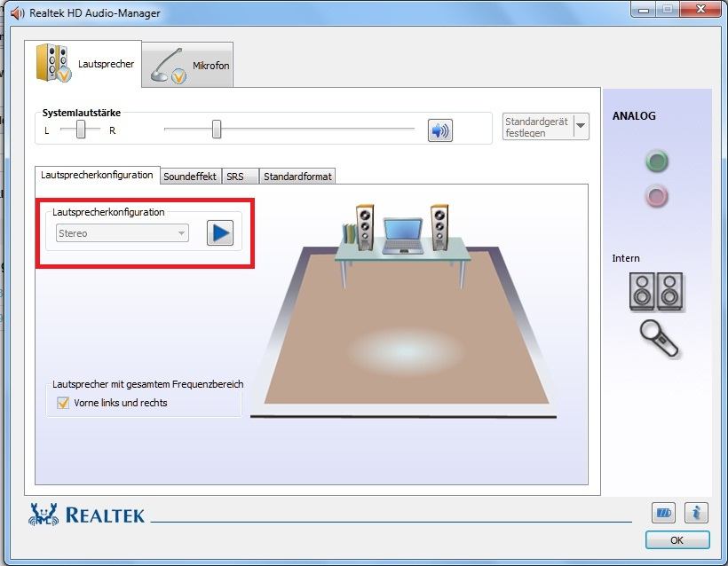
Task: Minimize the Realtek HD Audio-Manager window
Action: (643, 9)
